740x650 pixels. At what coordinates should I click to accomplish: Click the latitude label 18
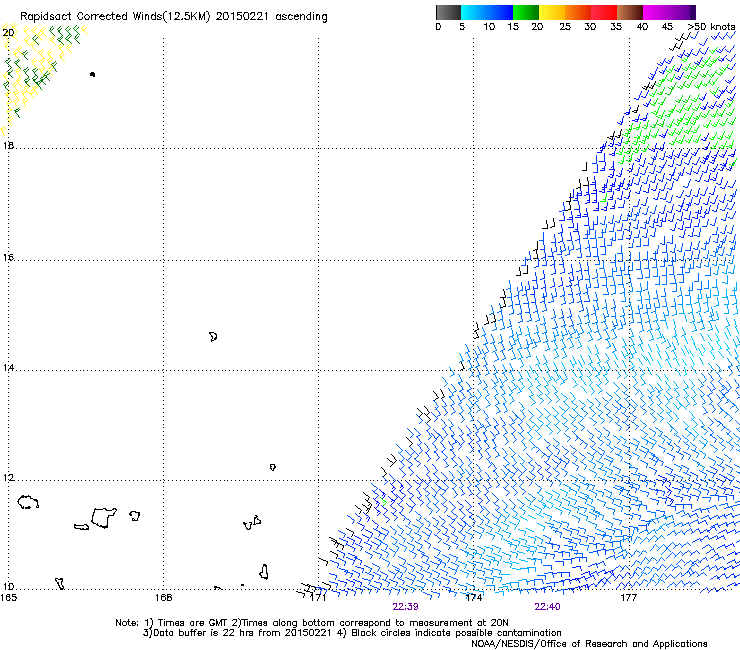click(8, 145)
